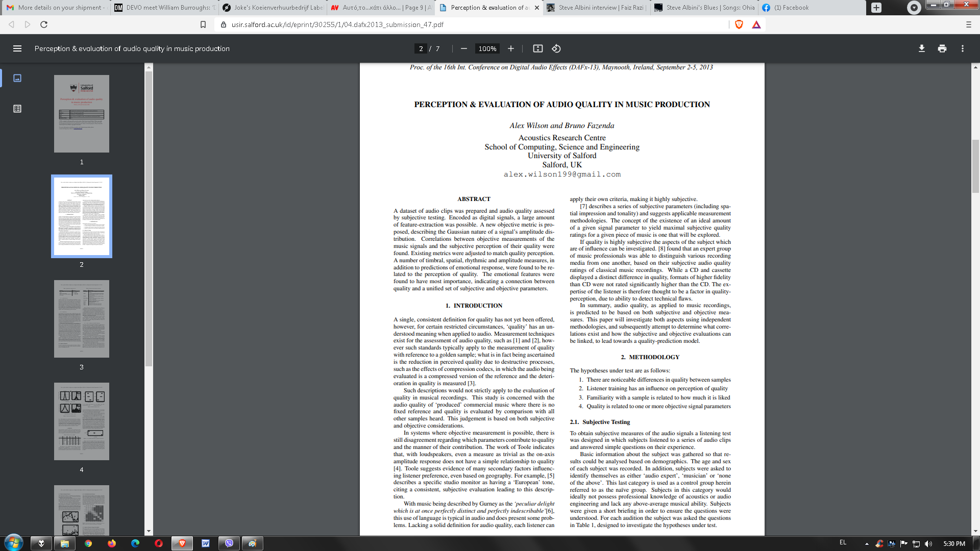Viewport: 980px width, 551px height.
Task: Click the zoom percentage field
Action: (487, 48)
